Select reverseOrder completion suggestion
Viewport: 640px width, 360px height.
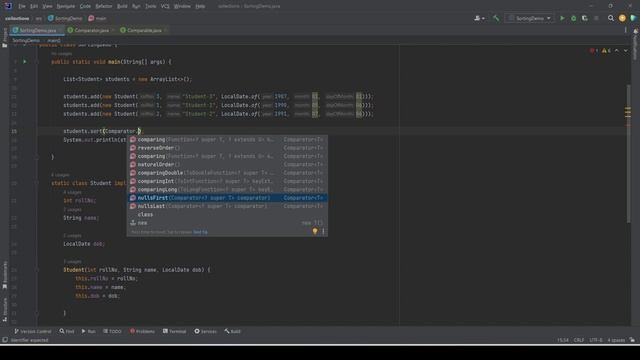point(227,148)
